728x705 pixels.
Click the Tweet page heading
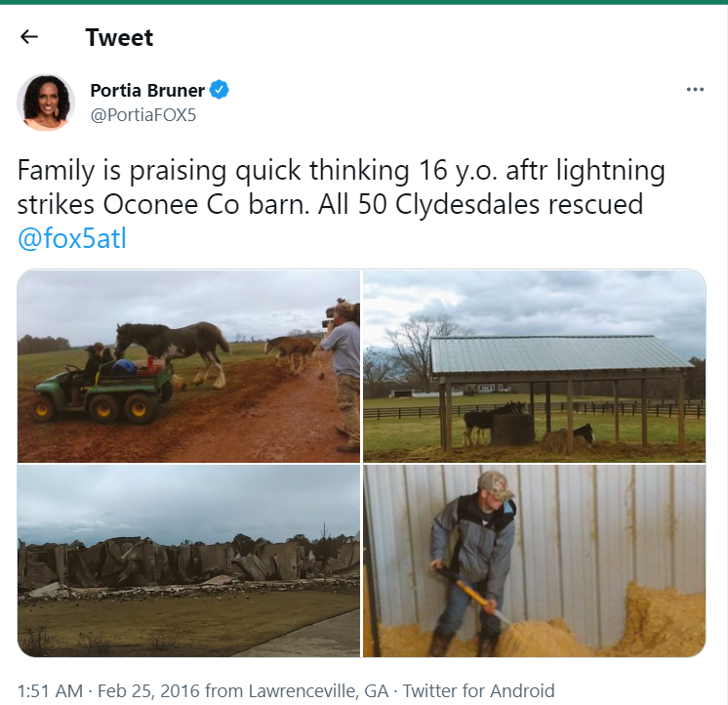tap(119, 37)
